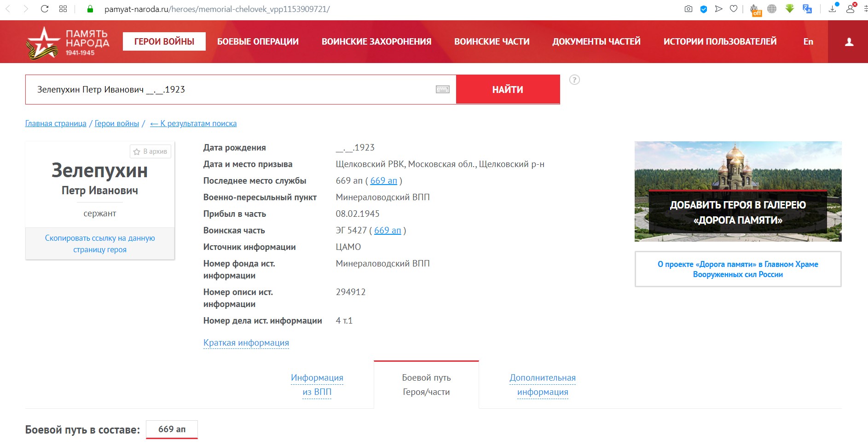Go back via 'К результатам поиска' link
The image size is (868, 446).
point(193,123)
